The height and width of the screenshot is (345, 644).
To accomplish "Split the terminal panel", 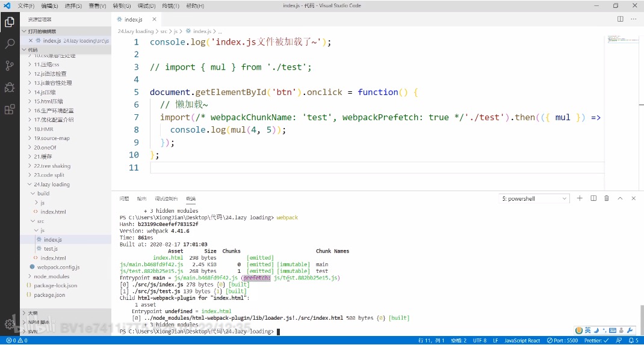I will [x=593, y=198].
